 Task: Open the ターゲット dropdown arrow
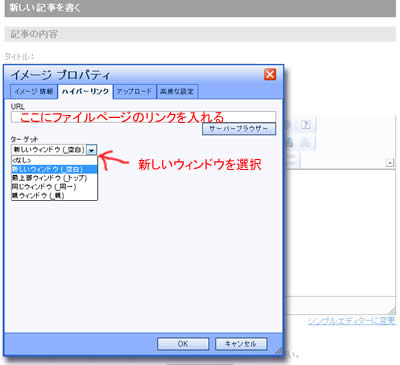(x=92, y=150)
